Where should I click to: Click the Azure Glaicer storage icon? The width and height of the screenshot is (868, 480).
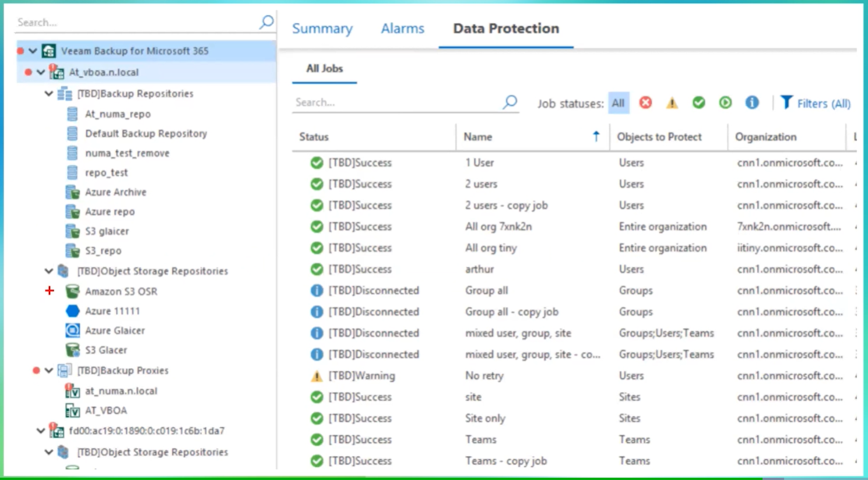click(72, 330)
